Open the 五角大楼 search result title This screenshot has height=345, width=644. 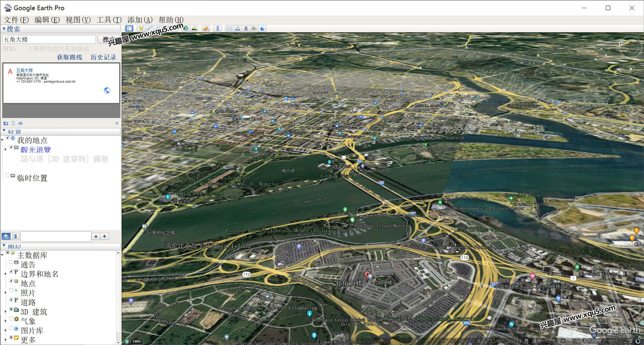point(24,70)
